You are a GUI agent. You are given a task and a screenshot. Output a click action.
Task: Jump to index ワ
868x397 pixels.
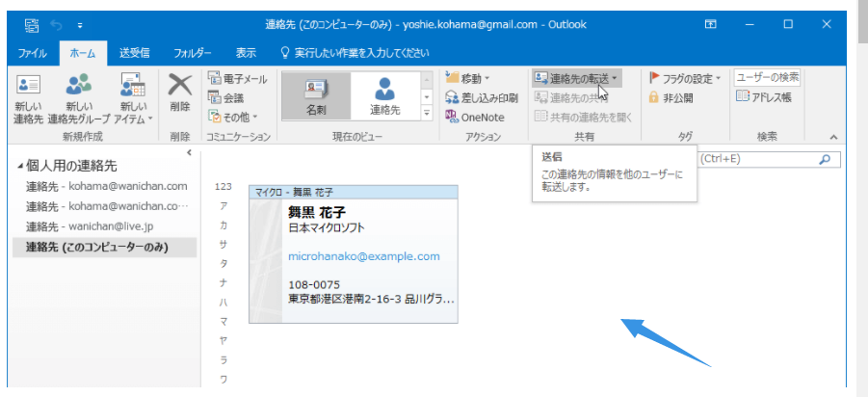[224, 380]
